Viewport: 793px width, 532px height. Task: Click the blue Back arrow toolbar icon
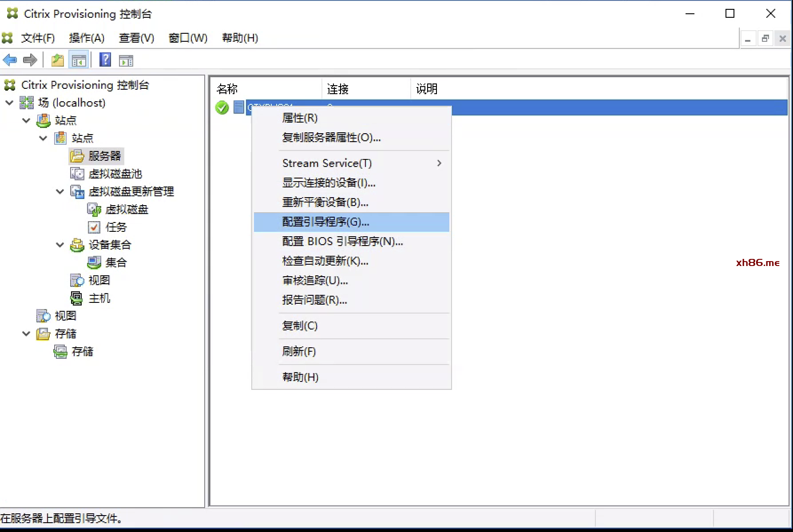pyautogui.click(x=10, y=60)
